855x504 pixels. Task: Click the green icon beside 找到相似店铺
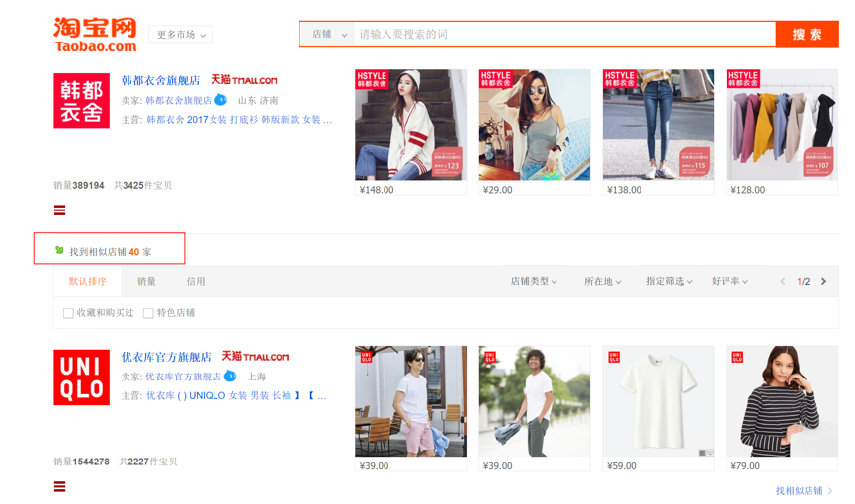[x=59, y=250]
